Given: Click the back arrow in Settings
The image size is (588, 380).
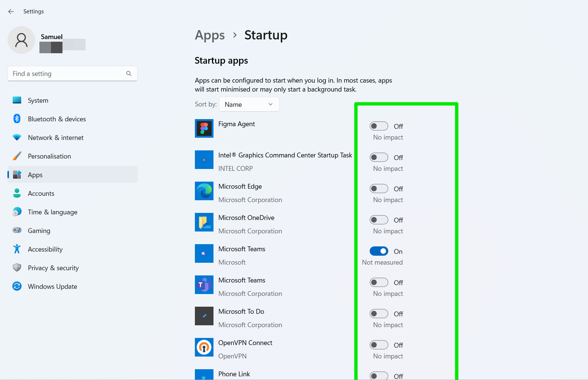Looking at the screenshot, I should coord(11,12).
